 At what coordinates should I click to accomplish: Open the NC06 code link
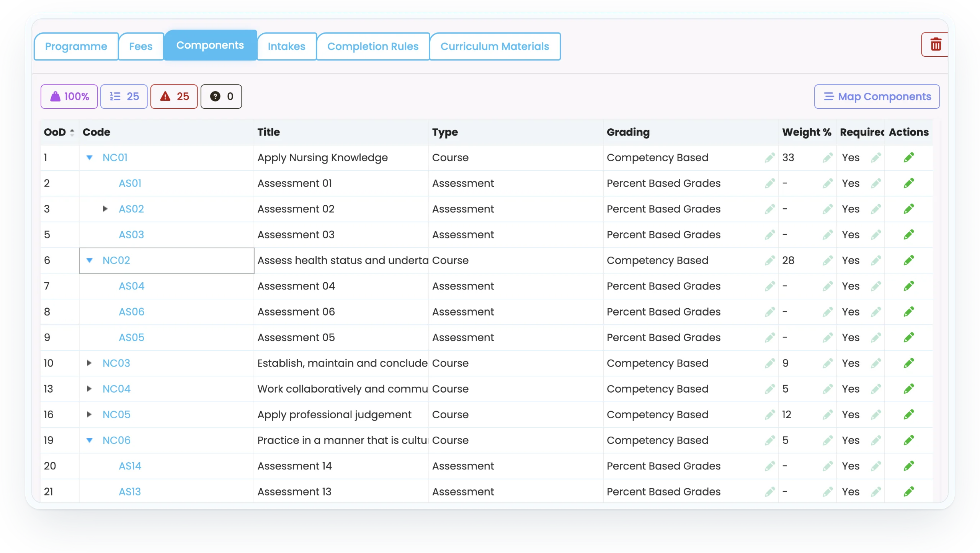coord(116,440)
